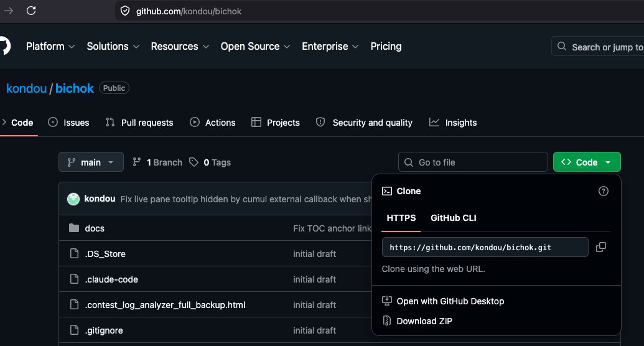
Task: Click the file icon beside .claude-code
Action: 74,279
